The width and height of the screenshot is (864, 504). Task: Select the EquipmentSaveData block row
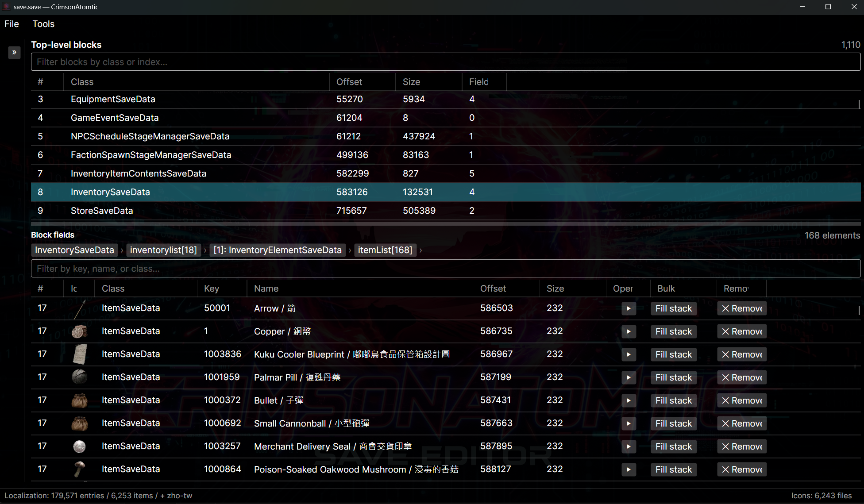pyautogui.click(x=446, y=99)
